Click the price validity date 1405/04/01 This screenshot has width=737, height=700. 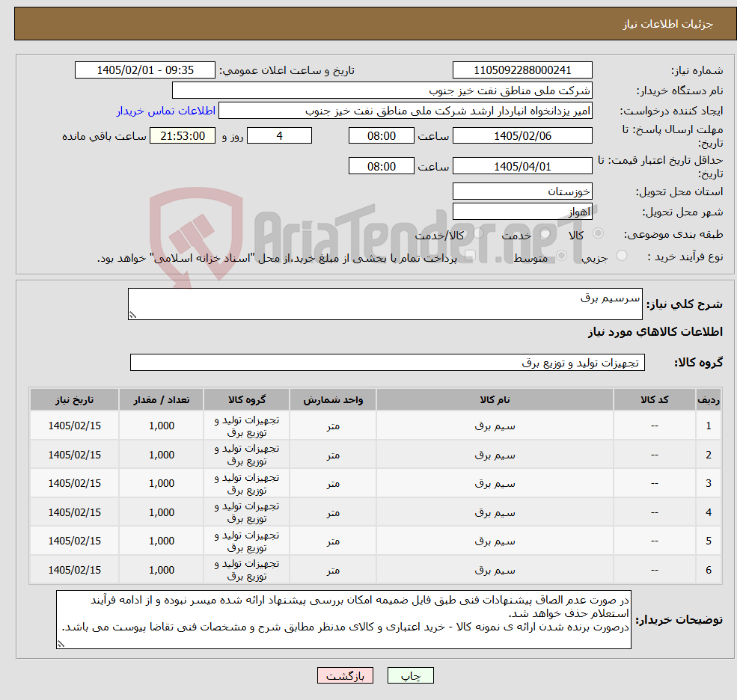[522, 166]
